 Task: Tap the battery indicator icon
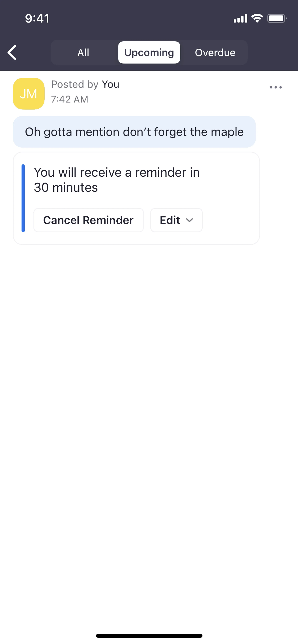(x=277, y=18)
